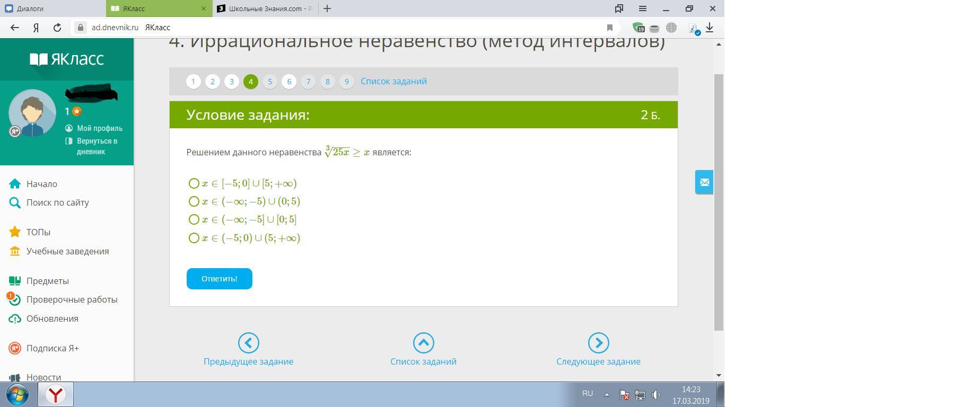Go to task number 6

coord(289,82)
